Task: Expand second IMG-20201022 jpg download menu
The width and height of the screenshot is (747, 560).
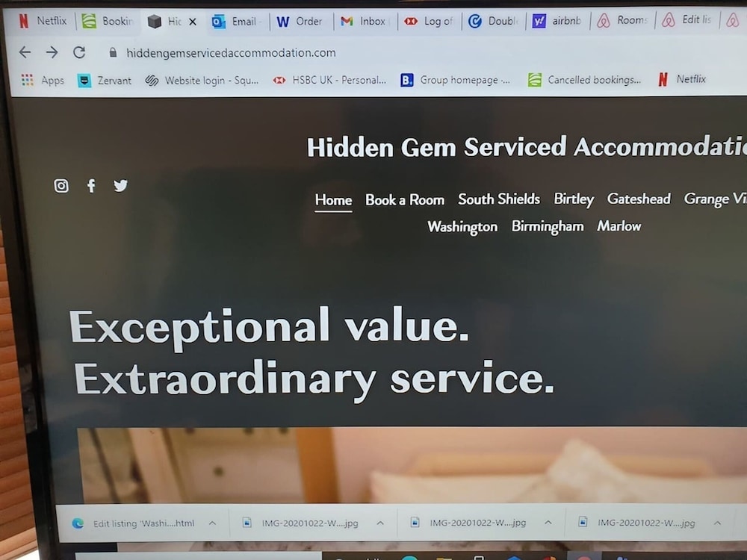Action: click(x=548, y=523)
